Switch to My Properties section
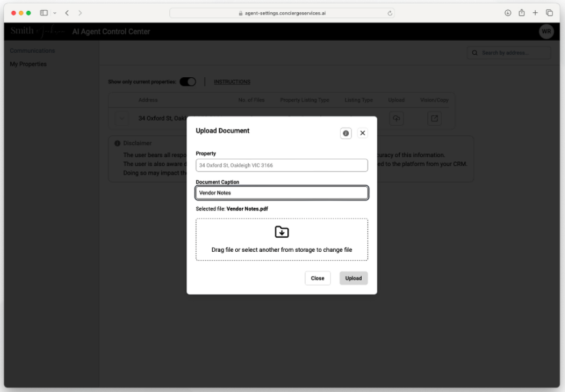The height and width of the screenshot is (392, 565). 28,64
